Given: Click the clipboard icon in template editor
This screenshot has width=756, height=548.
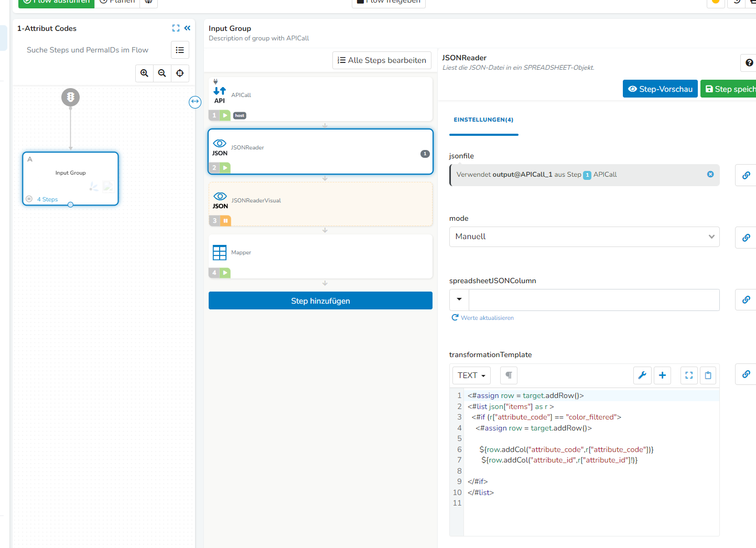Looking at the screenshot, I should (708, 375).
